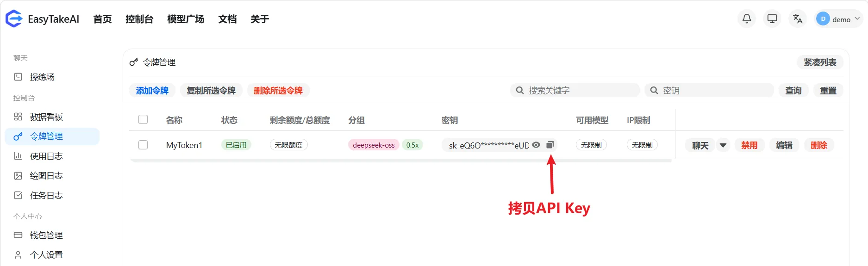
Task: Click 无限制 under IP限制
Action: (x=642, y=145)
